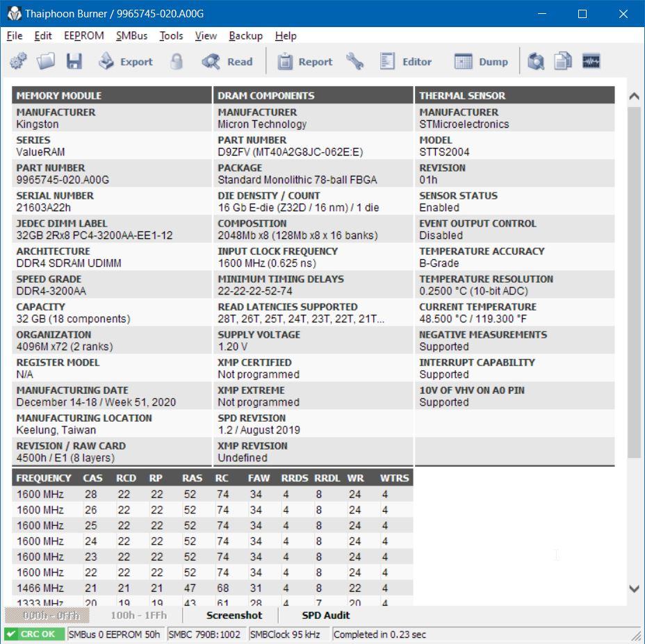Screen dimensions: 645x644
Task: Click the STTS2004 thermal sensor model
Action: [x=444, y=152]
